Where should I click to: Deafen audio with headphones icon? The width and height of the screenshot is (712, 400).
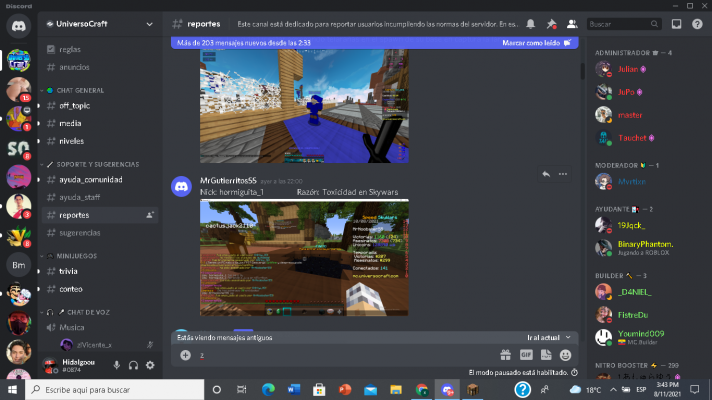[134, 365]
